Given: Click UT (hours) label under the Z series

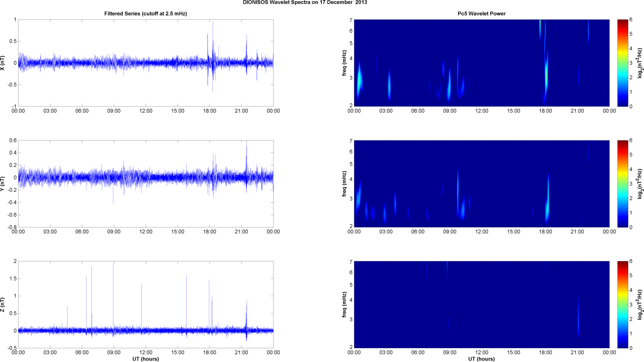Looking at the screenshot, I should click(x=146, y=359).
